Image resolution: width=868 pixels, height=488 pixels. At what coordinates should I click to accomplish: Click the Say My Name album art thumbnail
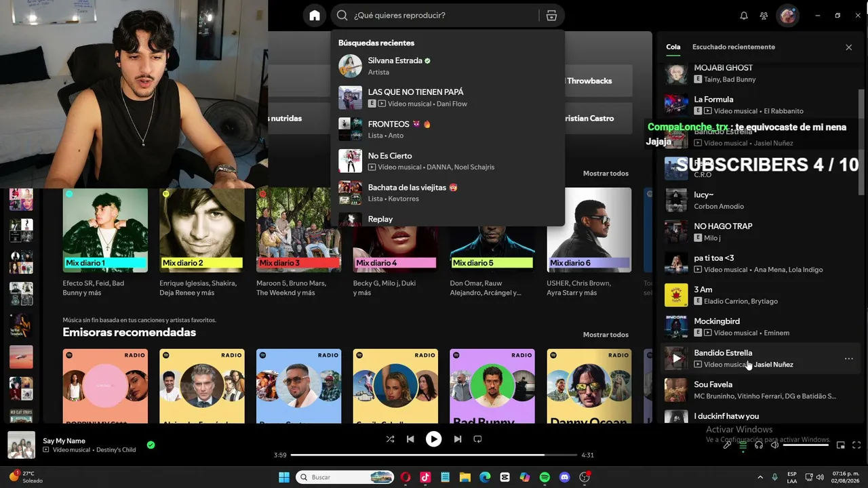[x=21, y=445]
